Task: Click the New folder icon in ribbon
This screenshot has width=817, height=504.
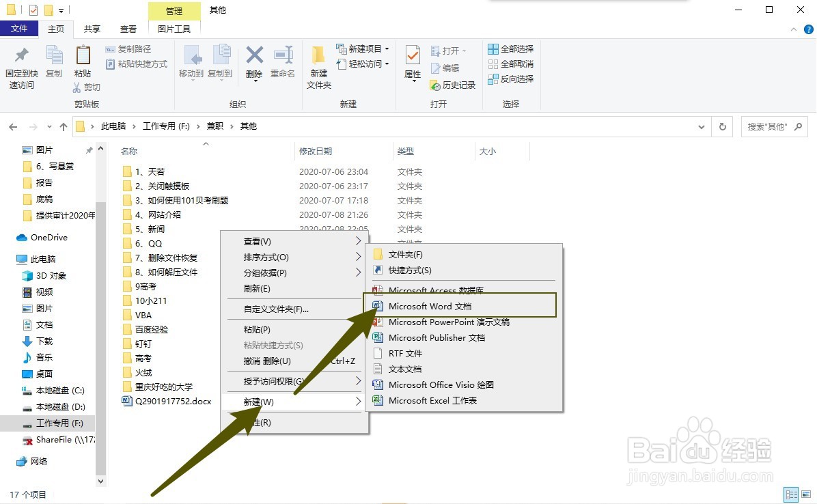Action: click(318, 55)
